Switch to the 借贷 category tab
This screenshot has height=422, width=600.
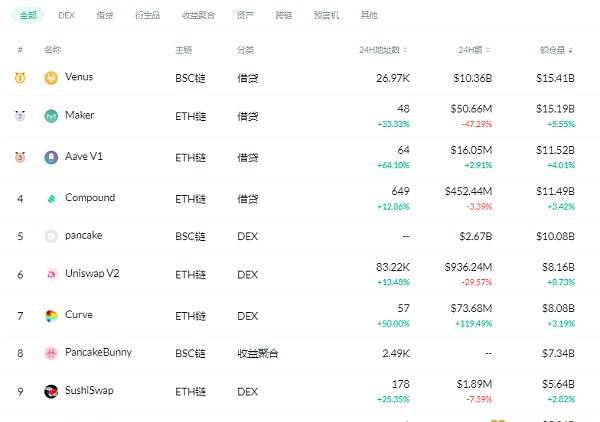coord(105,15)
